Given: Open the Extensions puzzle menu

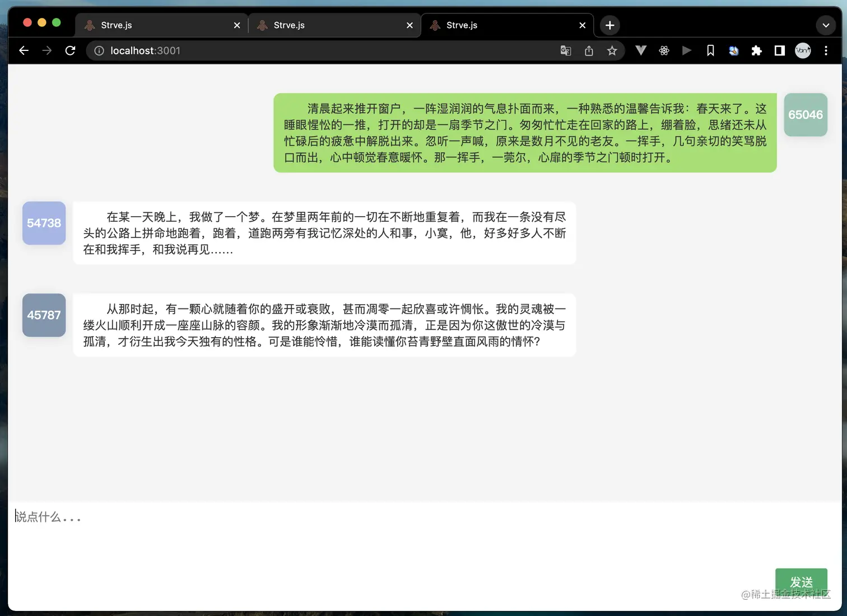Looking at the screenshot, I should coord(756,50).
